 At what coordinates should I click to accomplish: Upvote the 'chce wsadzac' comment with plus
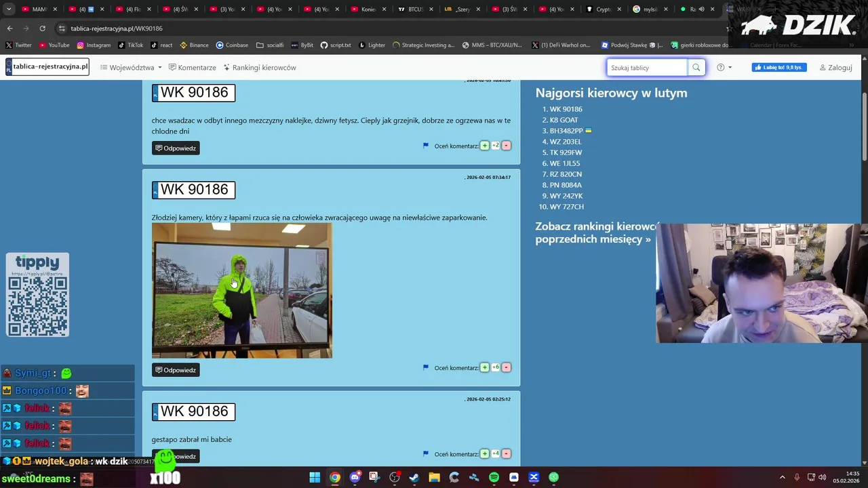(484, 146)
